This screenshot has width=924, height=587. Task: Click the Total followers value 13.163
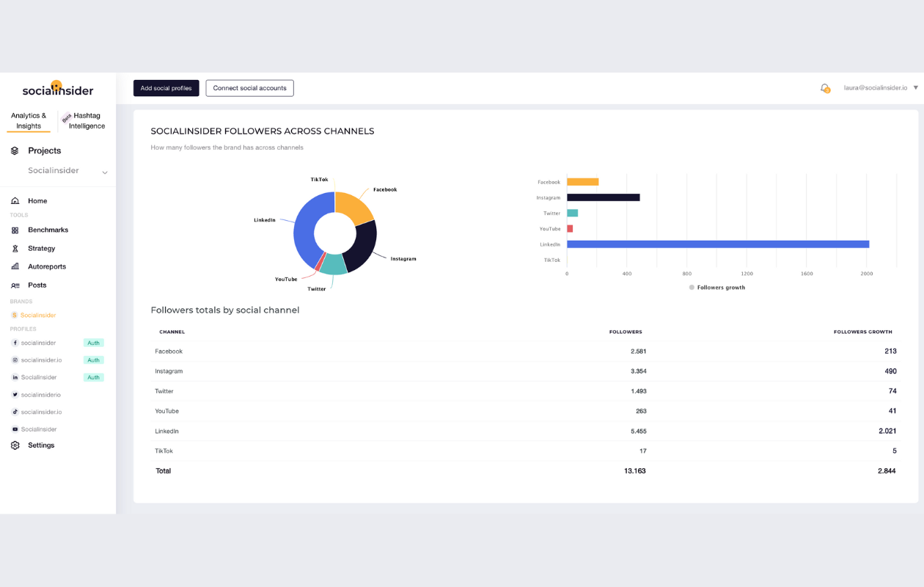click(635, 471)
